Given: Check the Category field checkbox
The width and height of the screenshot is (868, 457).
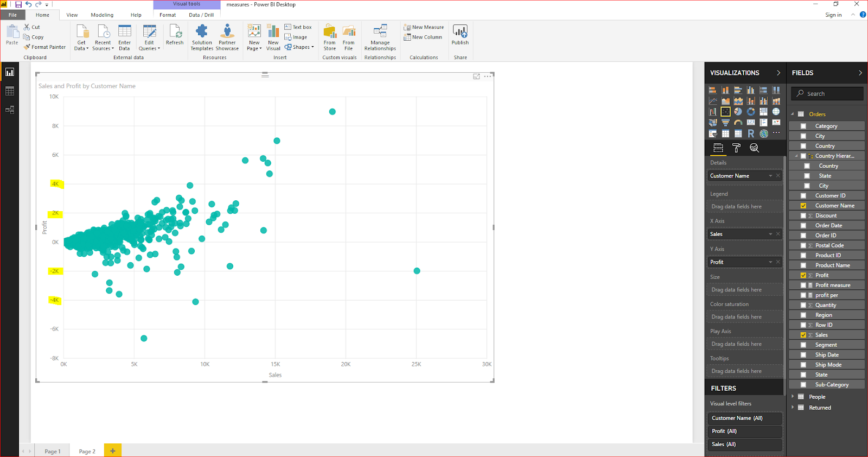Looking at the screenshot, I should 803,126.
